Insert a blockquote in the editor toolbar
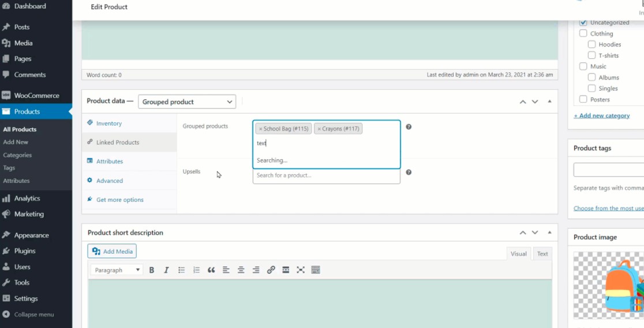Screen dimensions: 644x328 [211, 270]
